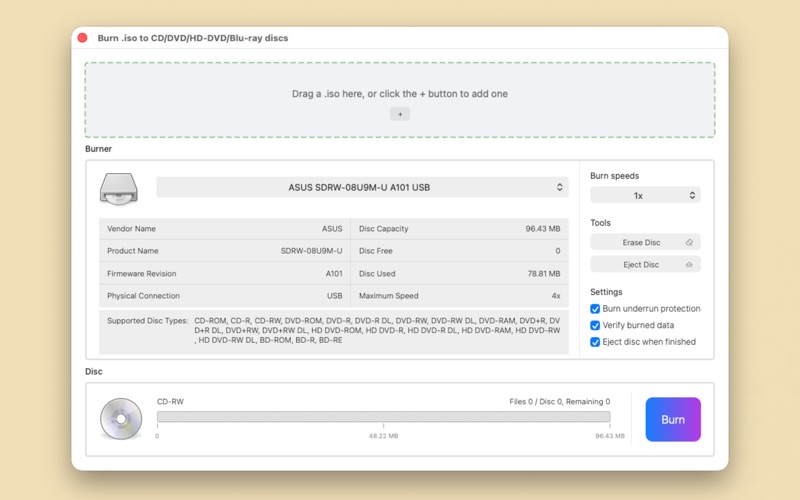Click the Drag a .iso here instruction text
The width and height of the screenshot is (800, 500).
pyautogui.click(x=399, y=94)
